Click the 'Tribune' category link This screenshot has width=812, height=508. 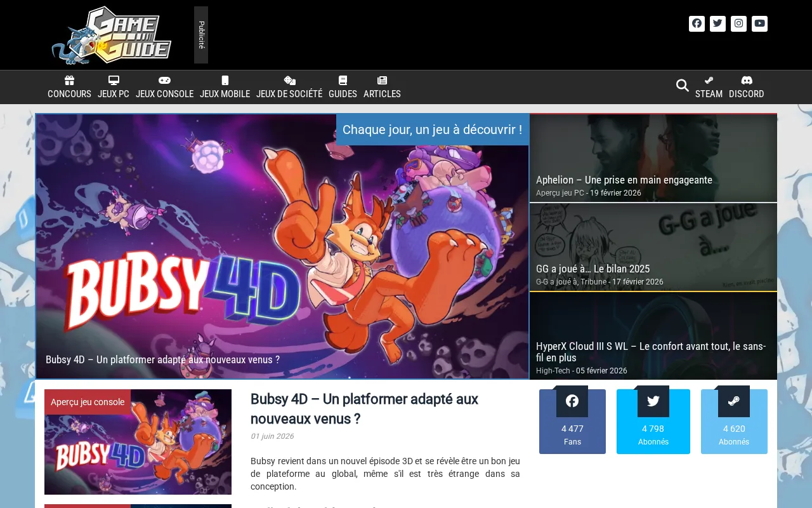pyautogui.click(x=593, y=282)
